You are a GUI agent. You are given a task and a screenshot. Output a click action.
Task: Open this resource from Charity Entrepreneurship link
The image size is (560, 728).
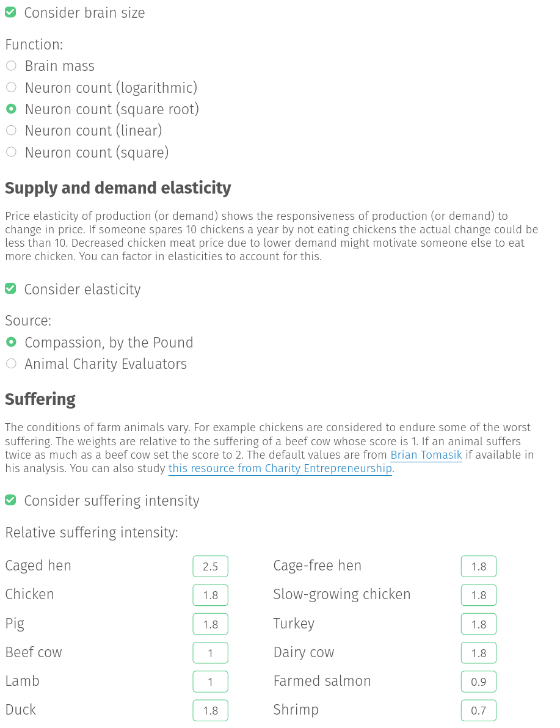point(280,468)
